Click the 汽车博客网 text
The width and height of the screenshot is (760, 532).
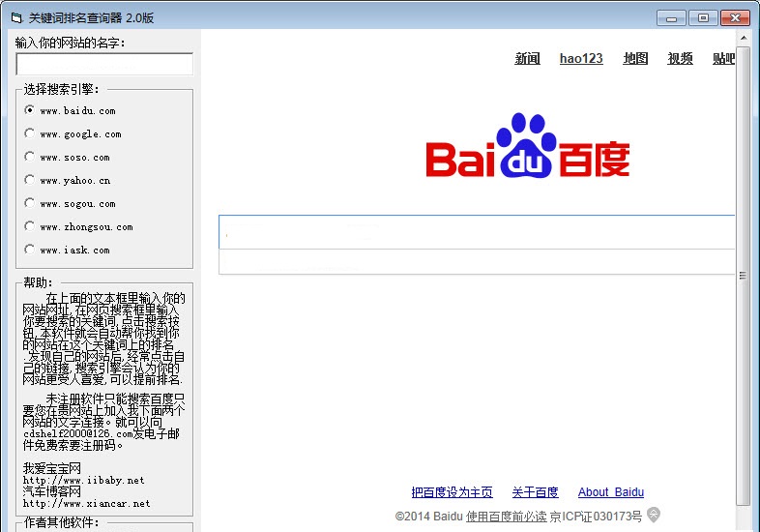click(52, 491)
